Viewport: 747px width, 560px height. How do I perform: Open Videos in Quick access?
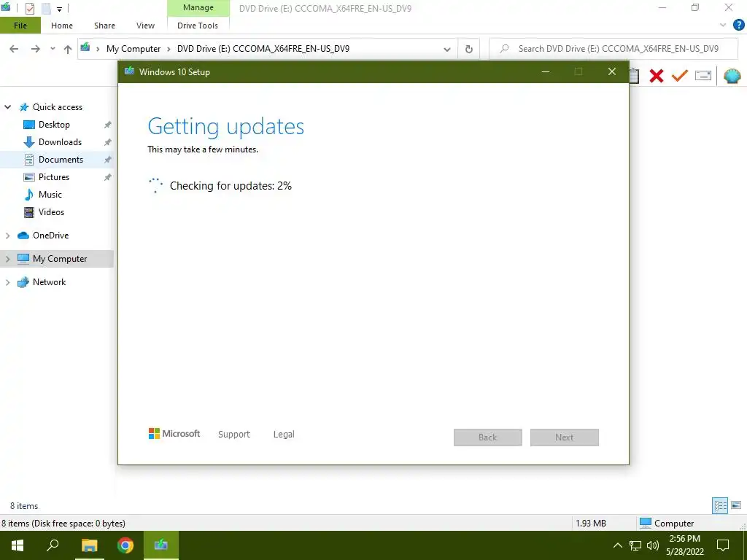(51, 212)
